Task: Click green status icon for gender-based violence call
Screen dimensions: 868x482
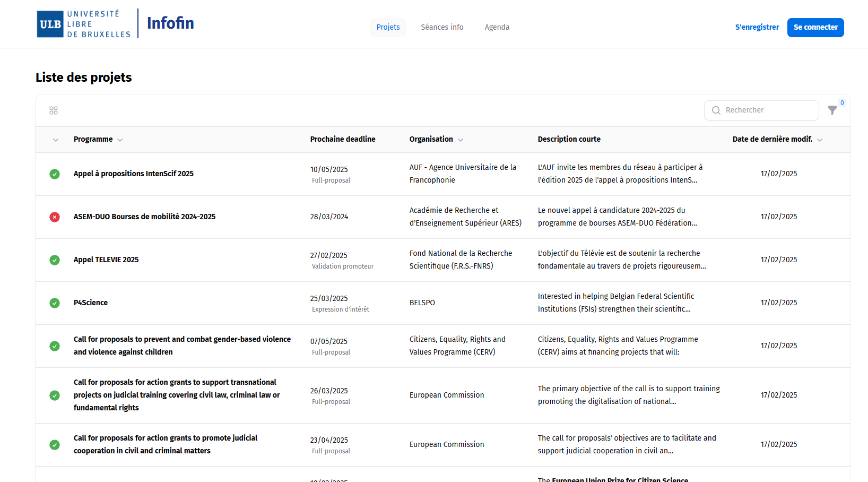Action: tap(55, 346)
